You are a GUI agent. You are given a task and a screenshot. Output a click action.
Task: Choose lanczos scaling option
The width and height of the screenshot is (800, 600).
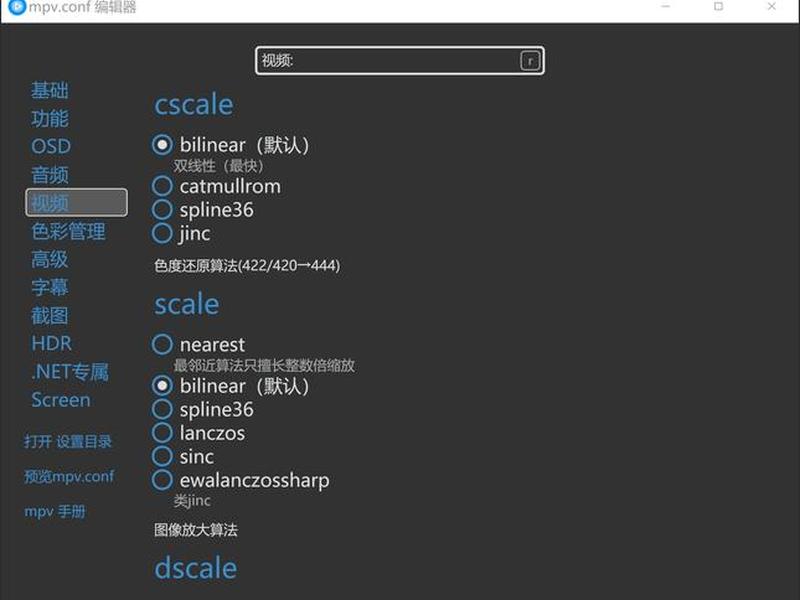pyautogui.click(x=199, y=433)
